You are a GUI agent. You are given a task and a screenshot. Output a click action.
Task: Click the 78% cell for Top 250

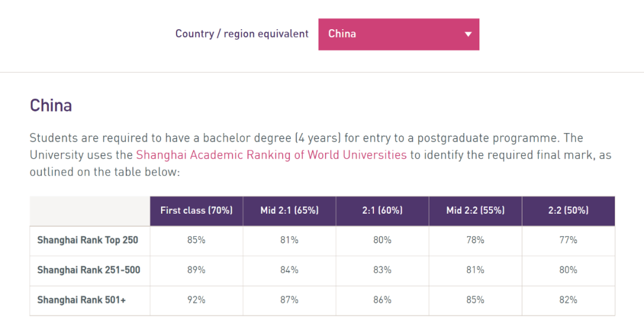point(475,240)
